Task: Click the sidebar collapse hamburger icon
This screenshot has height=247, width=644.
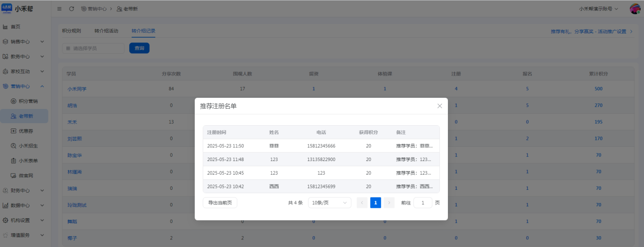Action: coord(59,9)
